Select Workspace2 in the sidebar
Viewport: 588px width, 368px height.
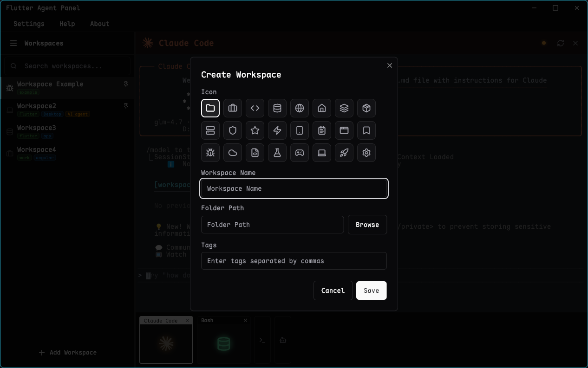[67, 110]
